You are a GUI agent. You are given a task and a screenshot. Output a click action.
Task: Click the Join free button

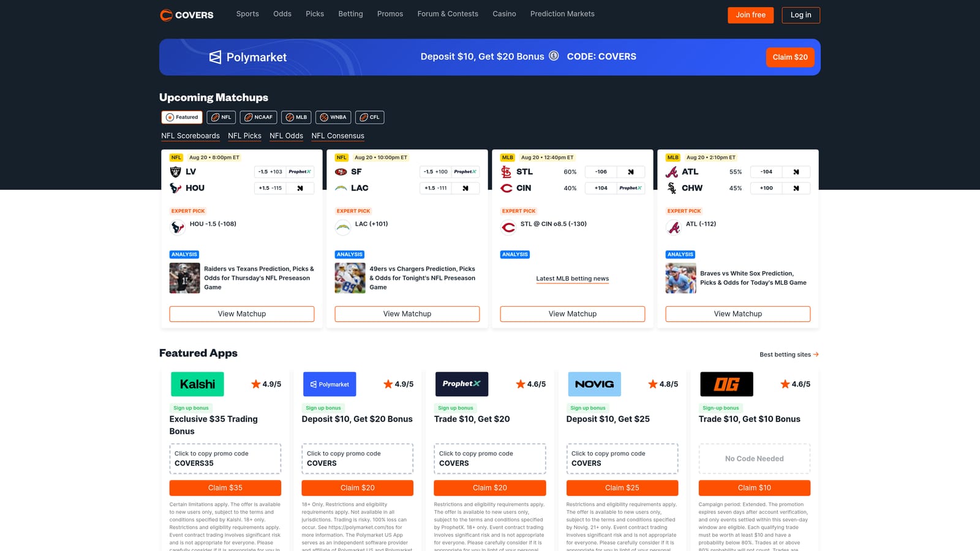tap(750, 15)
